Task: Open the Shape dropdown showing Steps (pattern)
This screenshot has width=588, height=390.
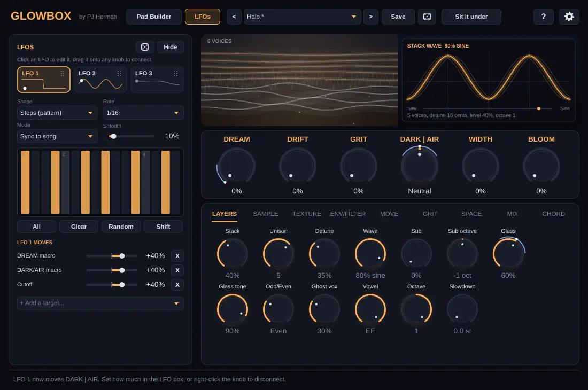Action: click(x=57, y=113)
